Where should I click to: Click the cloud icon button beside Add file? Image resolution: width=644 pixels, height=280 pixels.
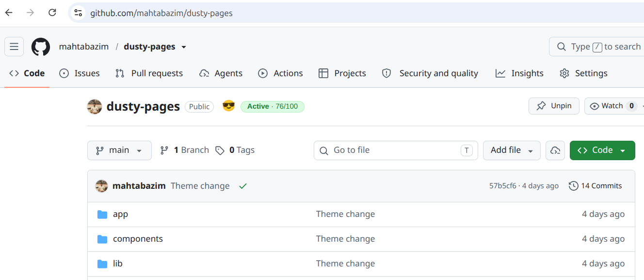[555, 150]
